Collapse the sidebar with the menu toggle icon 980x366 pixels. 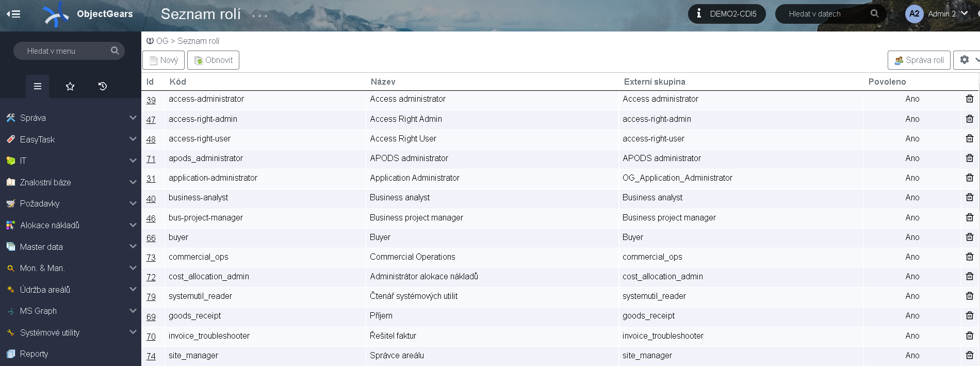point(13,14)
